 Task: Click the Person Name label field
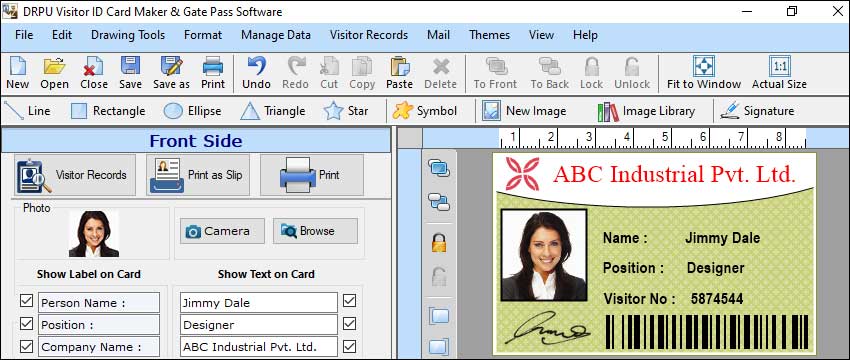99,303
